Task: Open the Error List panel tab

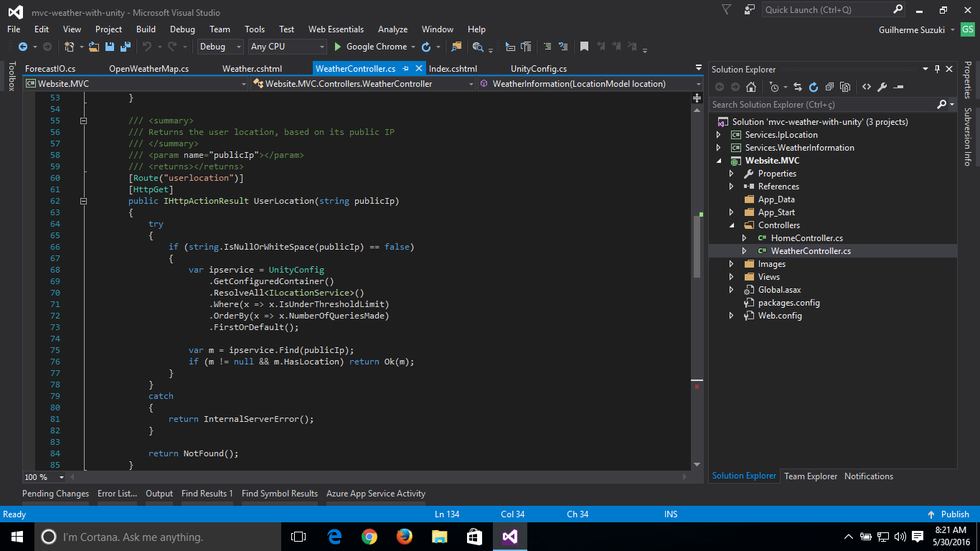Action: [x=117, y=494]
